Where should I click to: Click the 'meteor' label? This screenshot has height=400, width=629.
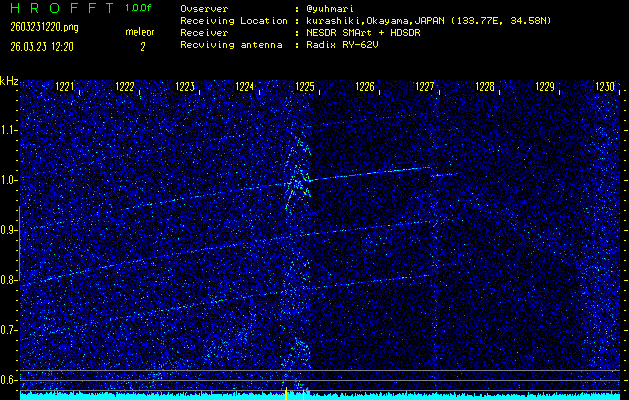point(140,32)
